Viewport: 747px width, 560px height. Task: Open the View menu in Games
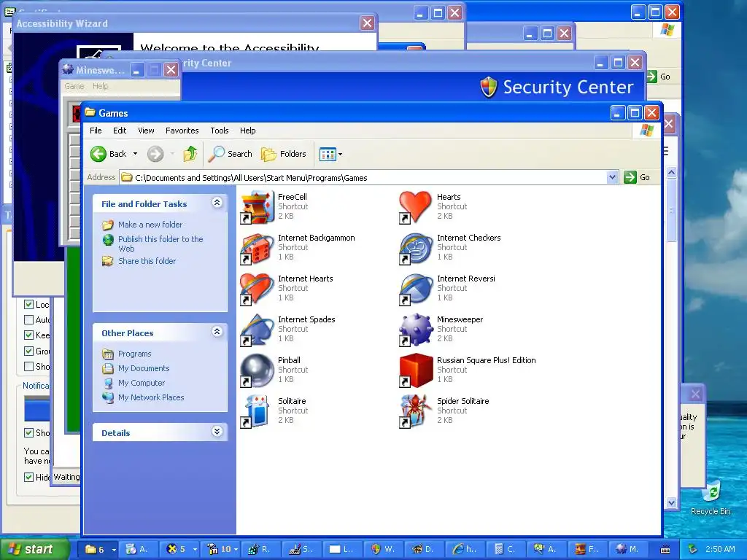[x=146, y=131]
